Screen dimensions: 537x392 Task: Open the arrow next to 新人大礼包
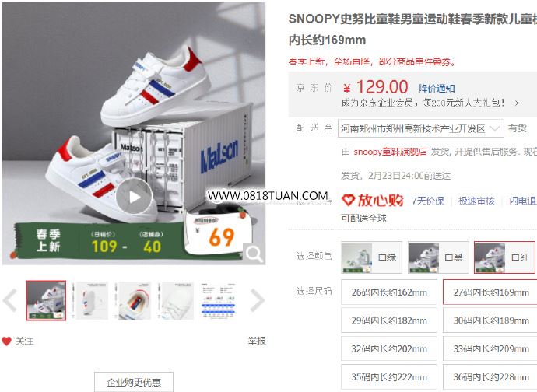click(x=517, y=103)
